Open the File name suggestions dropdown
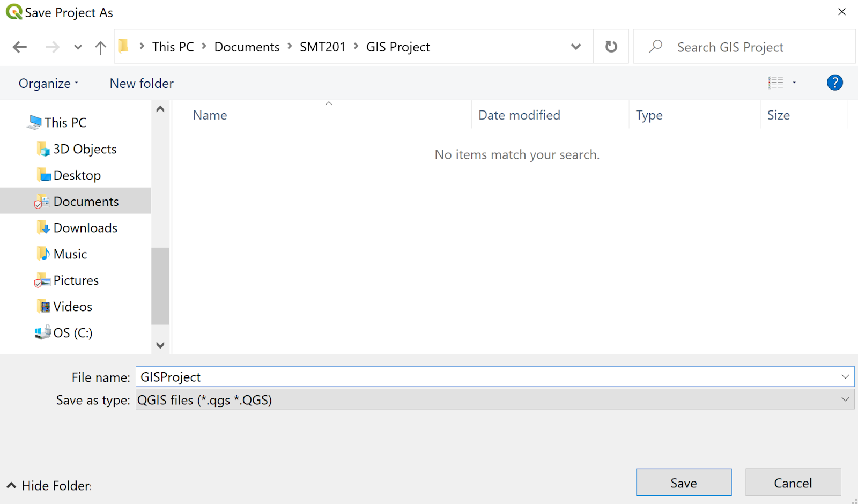858x504 pixels. click(845, 377)
